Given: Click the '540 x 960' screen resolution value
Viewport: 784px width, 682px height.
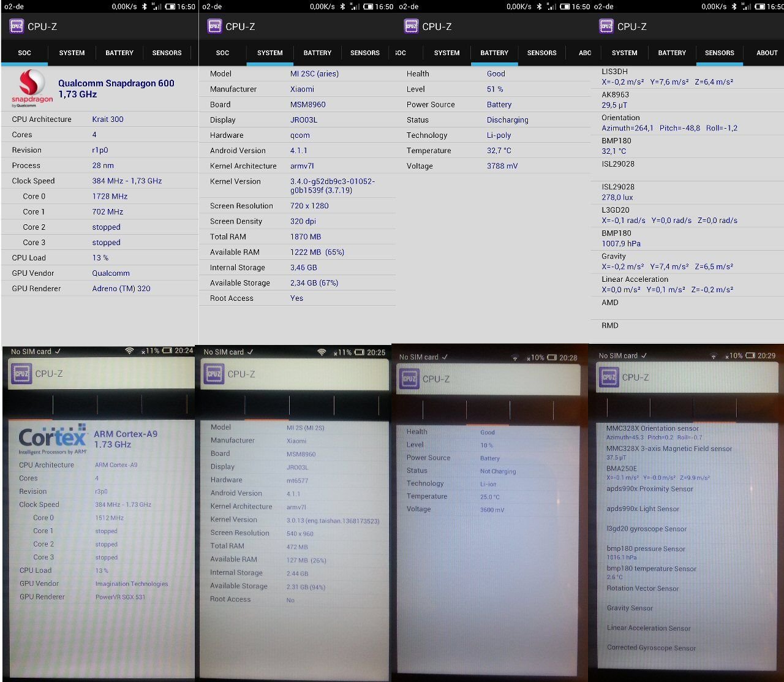Looking at the screenshot, I should [x=300, y=534].
